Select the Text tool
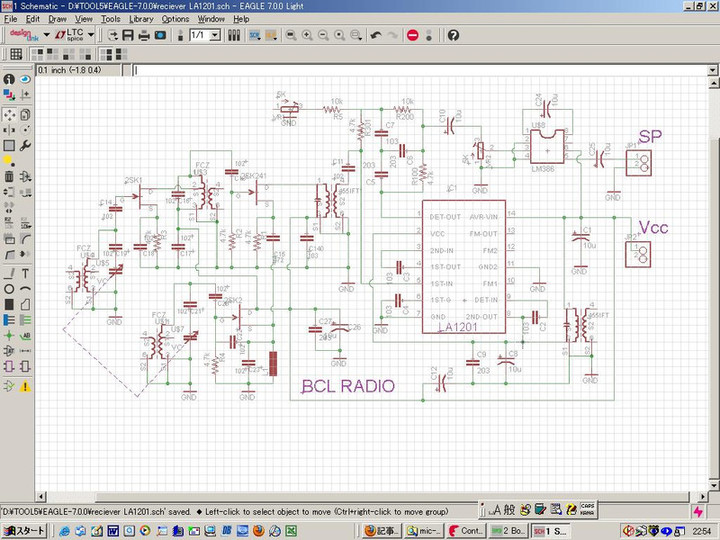This screenshot has height=540, width=720. (25, 273)
